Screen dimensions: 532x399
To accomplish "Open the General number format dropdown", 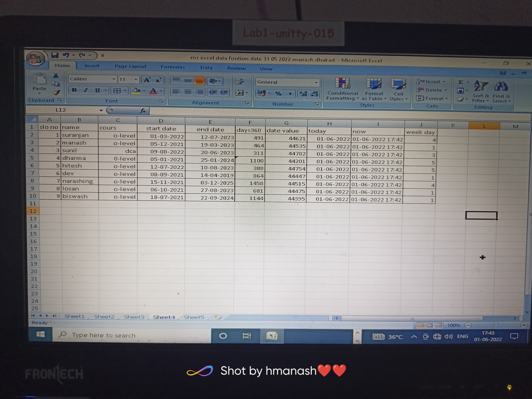I will pos(316,82).
